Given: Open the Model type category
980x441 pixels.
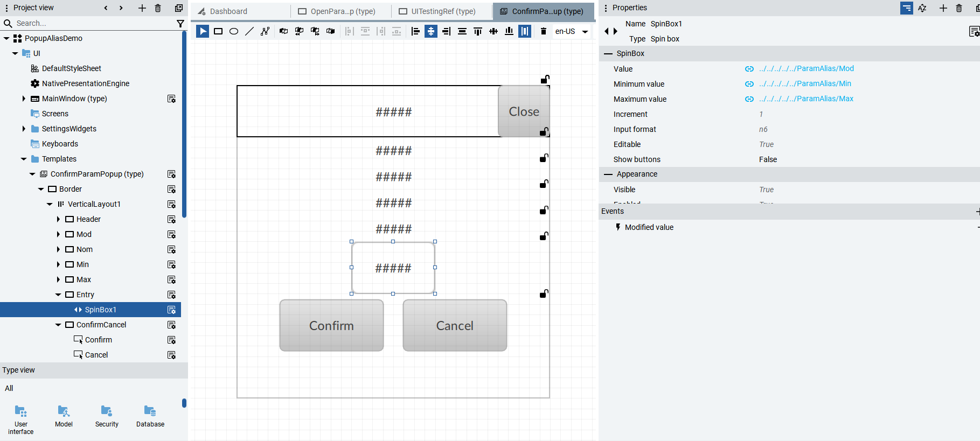Looking at the screenshot, I should pyautogui.click(x=64, y=416).
